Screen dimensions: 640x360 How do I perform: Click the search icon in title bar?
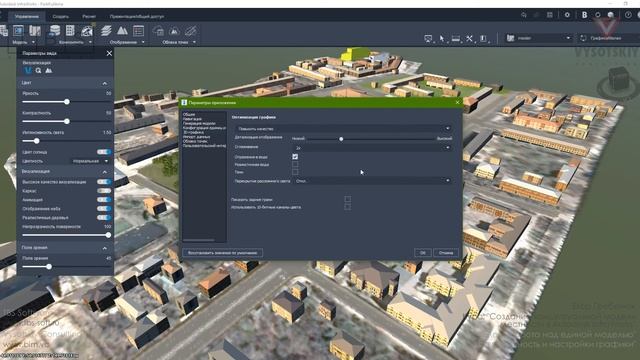pos(524,15)
